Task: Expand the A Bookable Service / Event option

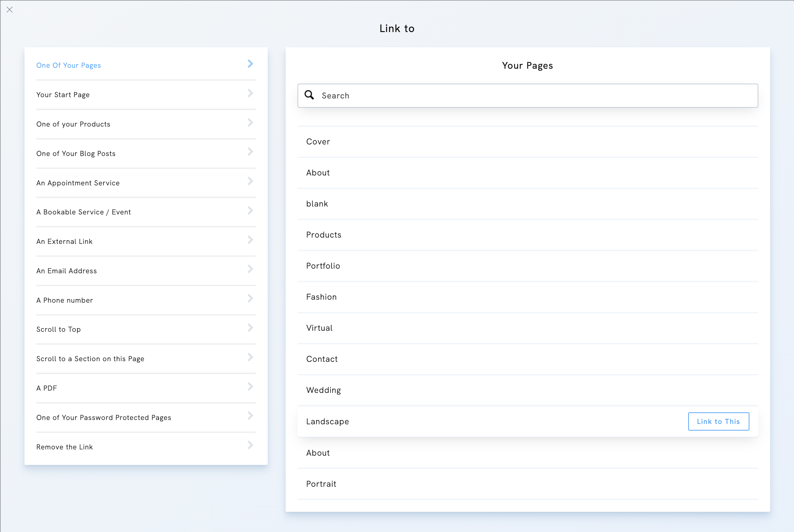Action: pos(250,210)
